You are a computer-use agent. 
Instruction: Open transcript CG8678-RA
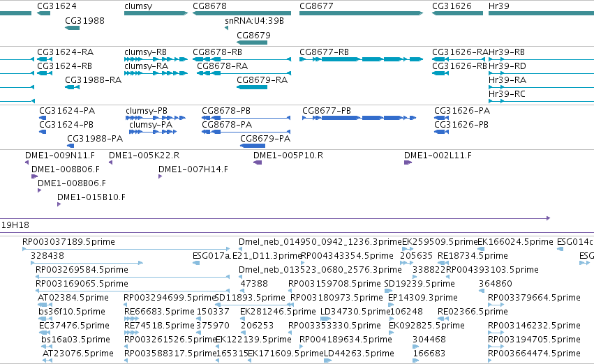[223, 66]
